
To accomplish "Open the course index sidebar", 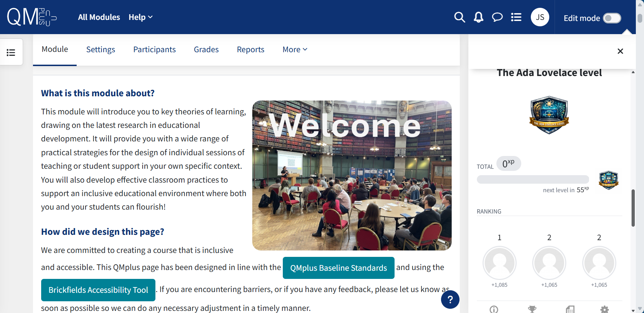I will coord(11,53).
